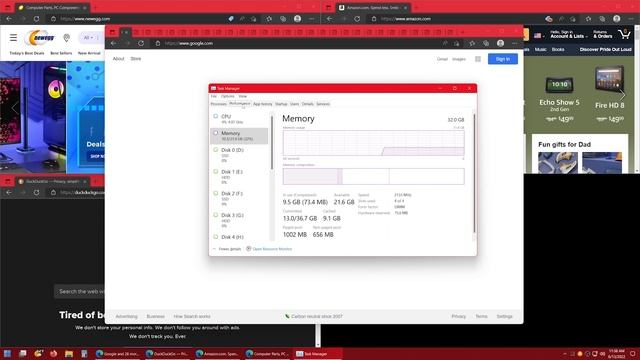The height and width of the screenshot is (360, 640).
Task: Open File Explorer from the taskbar
Action: click(69, 354)
